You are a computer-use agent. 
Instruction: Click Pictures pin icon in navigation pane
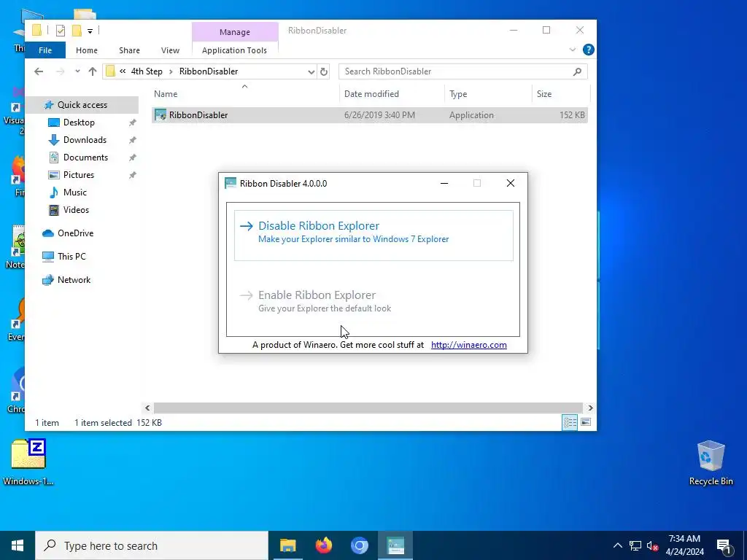pyautogui.click(x=133, y=175)
